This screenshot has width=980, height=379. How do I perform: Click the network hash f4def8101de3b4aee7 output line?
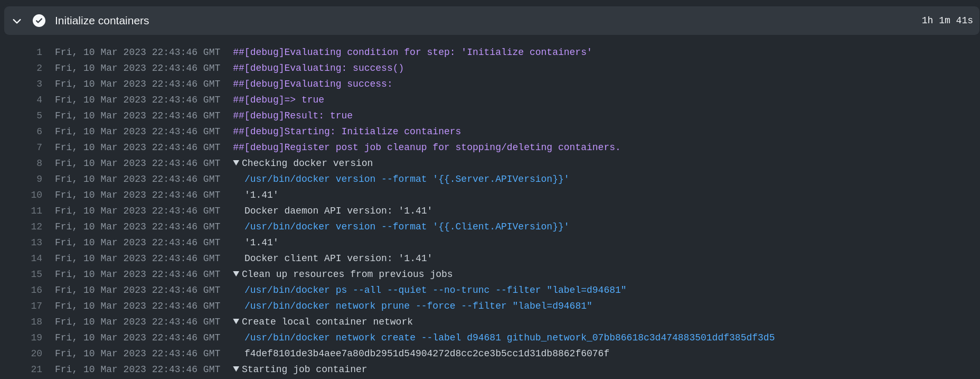[427, 354]
